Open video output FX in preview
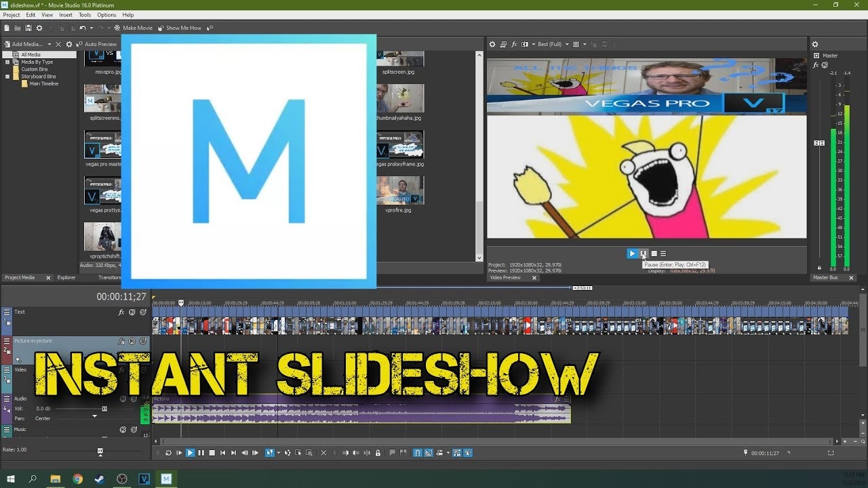 (514, 44)
